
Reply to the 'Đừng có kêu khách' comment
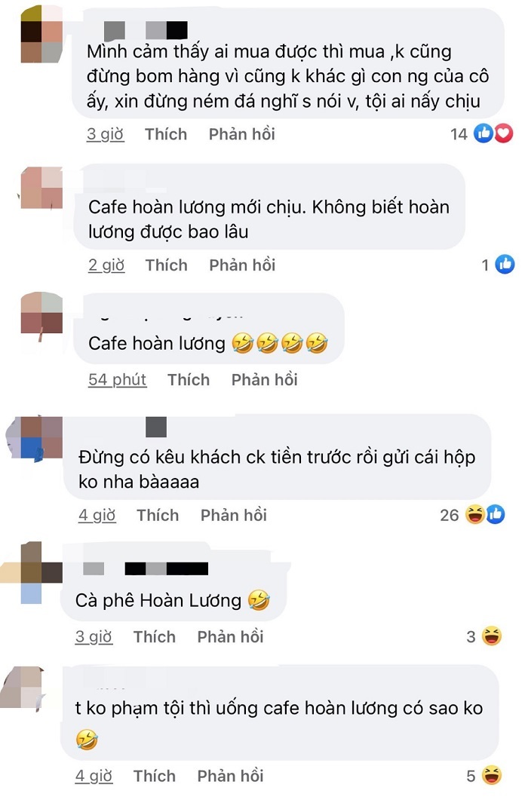[234, 515]
